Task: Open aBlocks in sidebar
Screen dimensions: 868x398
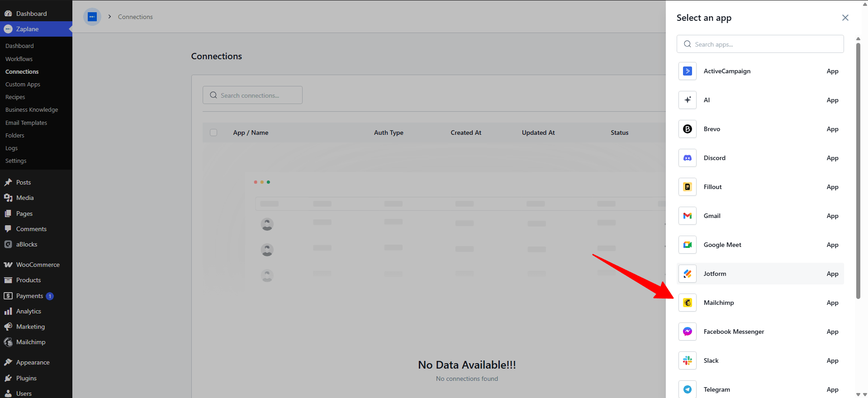Action: pyautogui.click(x=27, y=244)
